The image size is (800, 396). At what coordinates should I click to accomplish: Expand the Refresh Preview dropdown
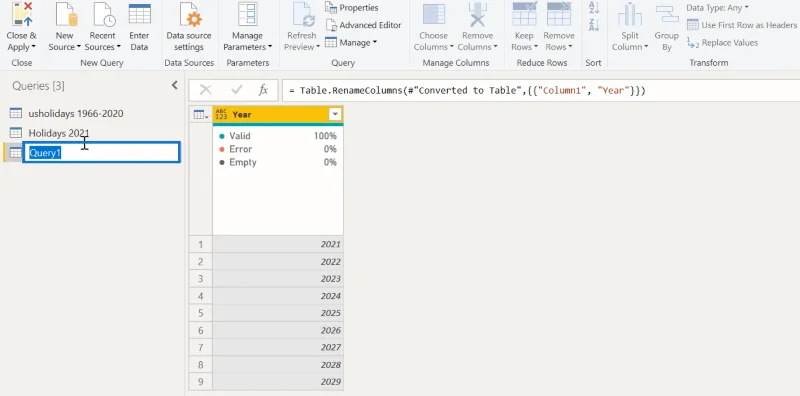pos(318,47)
